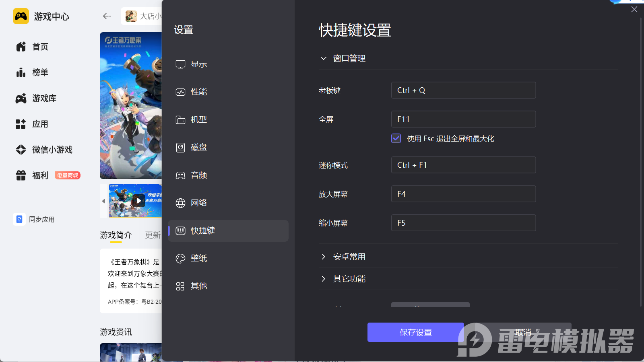
Task: Edit the 全屏 shortcut field F11
Action: coord(463,119)
